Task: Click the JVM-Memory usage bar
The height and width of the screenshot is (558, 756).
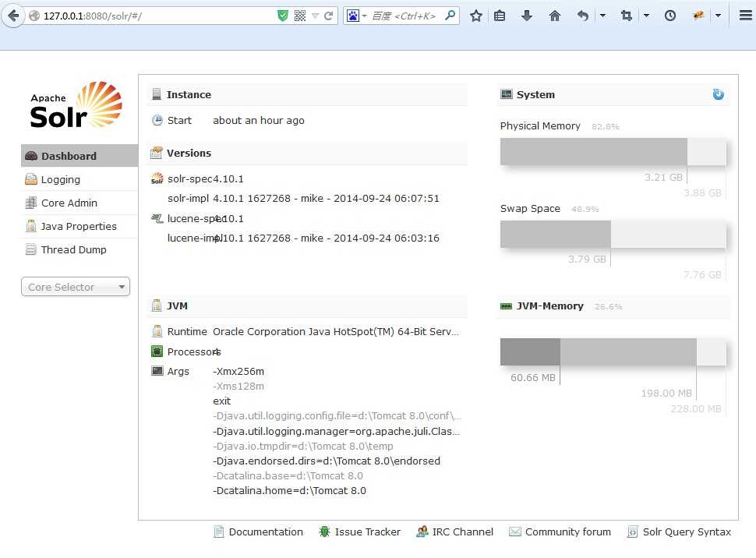Action: click(613, 352)
